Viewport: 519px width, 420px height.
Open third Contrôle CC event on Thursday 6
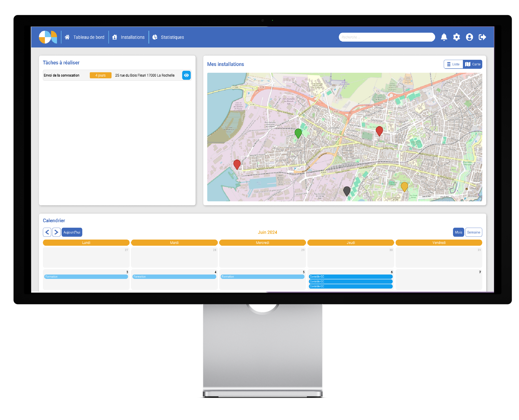[x=350, y=286]
